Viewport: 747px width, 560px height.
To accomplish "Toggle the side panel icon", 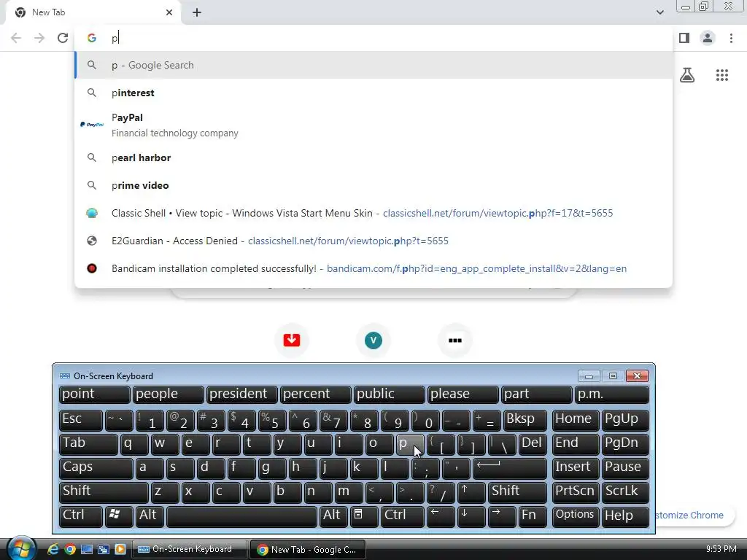I will (684, 38).
